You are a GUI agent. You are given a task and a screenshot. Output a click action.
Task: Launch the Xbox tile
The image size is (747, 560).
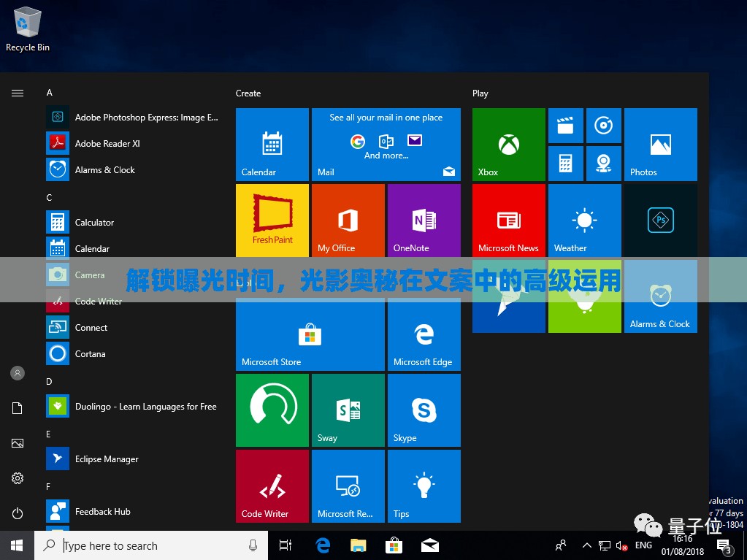pyautogui.click(x=509, y=145)
